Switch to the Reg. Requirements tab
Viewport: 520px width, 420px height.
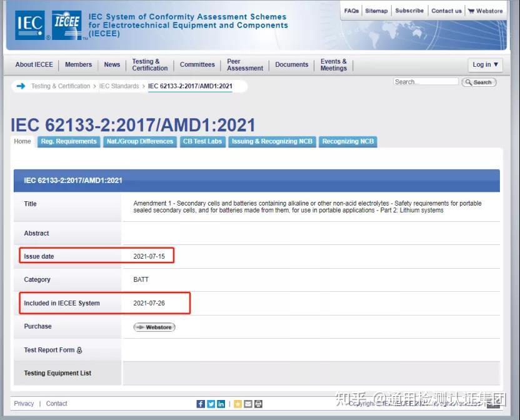click(69, 141)
